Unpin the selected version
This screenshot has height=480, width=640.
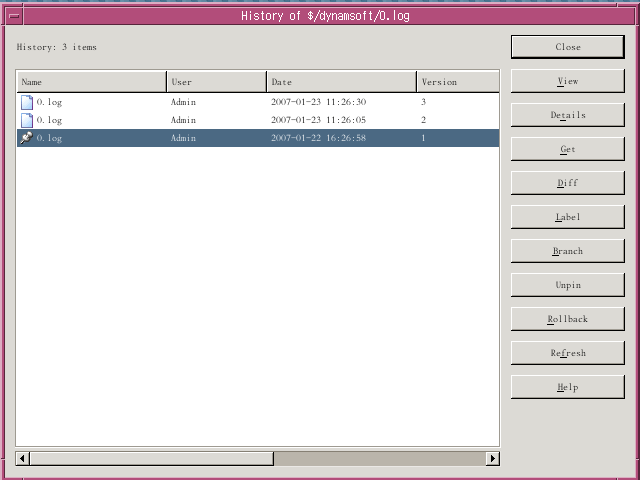567,285
